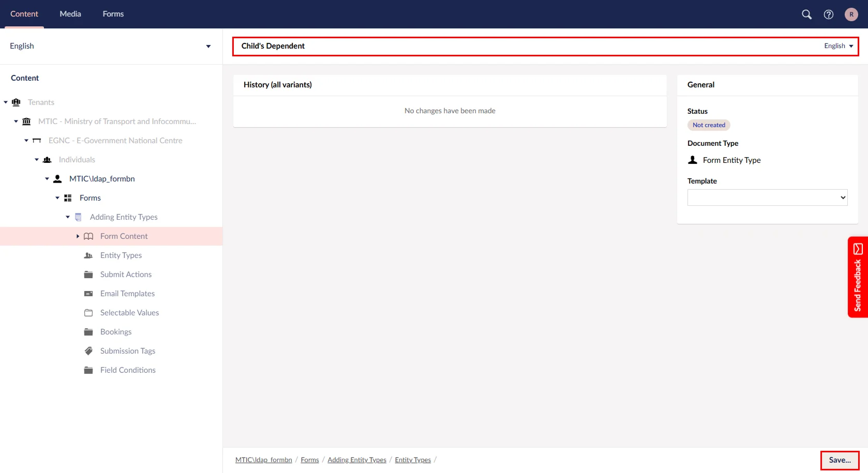Screen dimensions: 868x473
Task: Click the Save button
Action: [x=839, y=460]
